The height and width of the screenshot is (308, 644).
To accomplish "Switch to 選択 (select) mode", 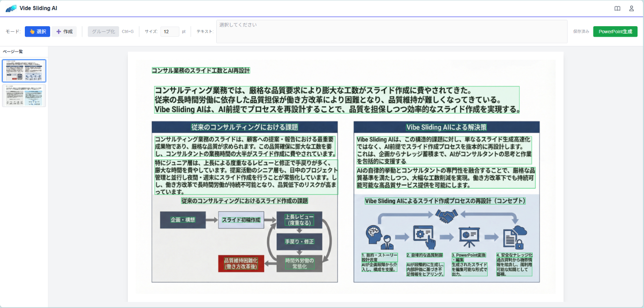I will [37, 31].
